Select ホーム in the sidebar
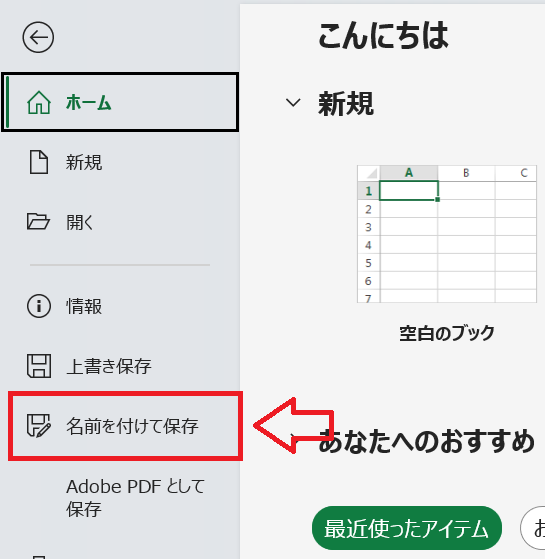Image resolution: width=545 pixels, height=559 pixels. click(120, 102)
